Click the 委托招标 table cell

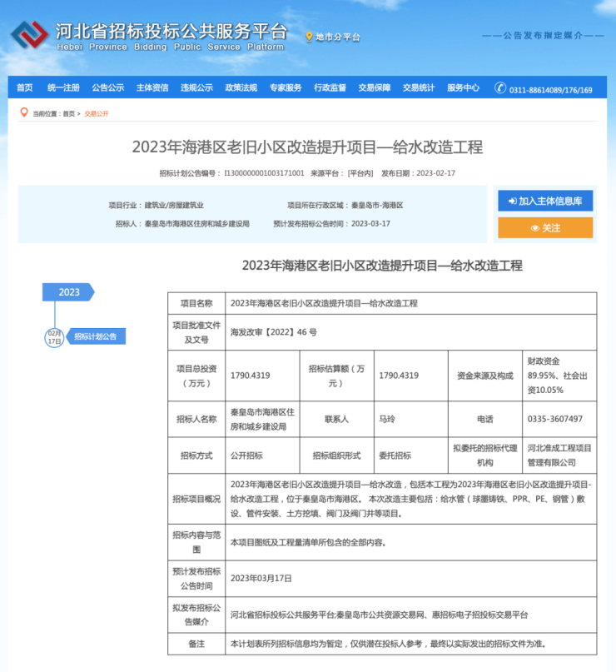[411, 455]
